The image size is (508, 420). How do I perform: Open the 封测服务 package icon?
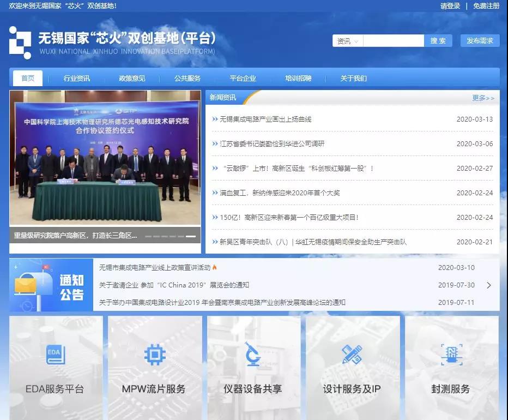coord(451,355)
